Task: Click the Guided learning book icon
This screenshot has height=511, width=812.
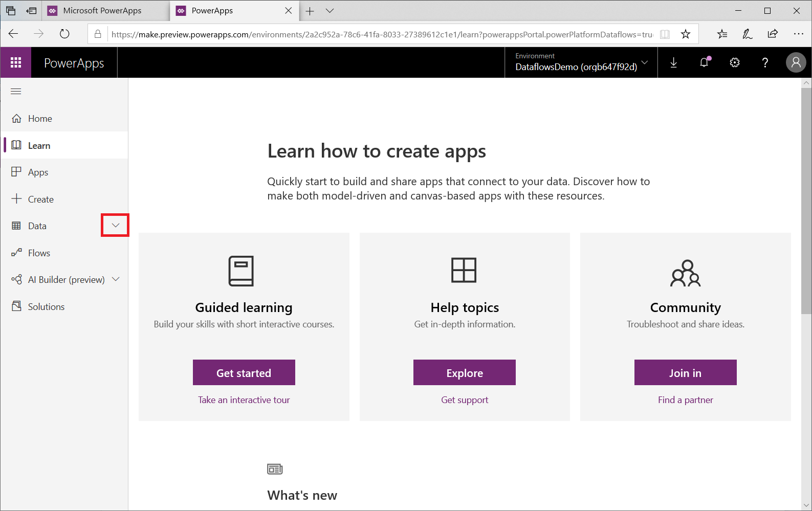Action: pyautogui.click(x=241, y=271)
